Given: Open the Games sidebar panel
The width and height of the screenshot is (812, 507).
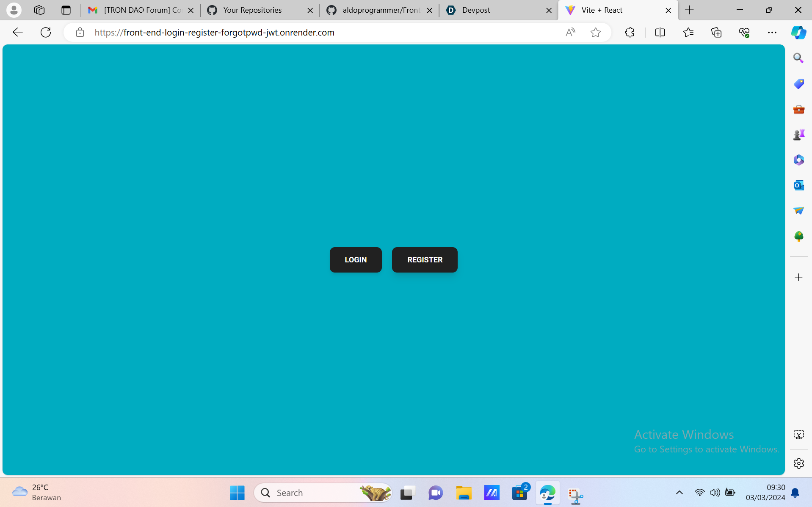Looking at the screenshot, I should [798, 134].
